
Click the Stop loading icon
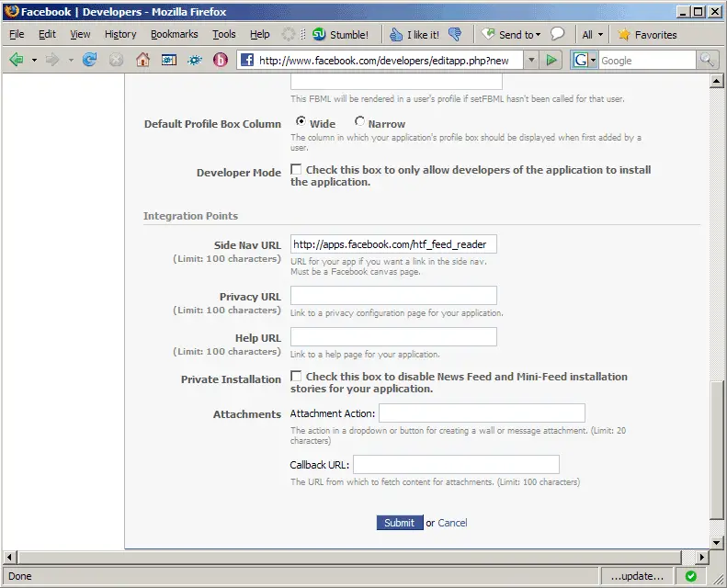(x=117, y=60)
